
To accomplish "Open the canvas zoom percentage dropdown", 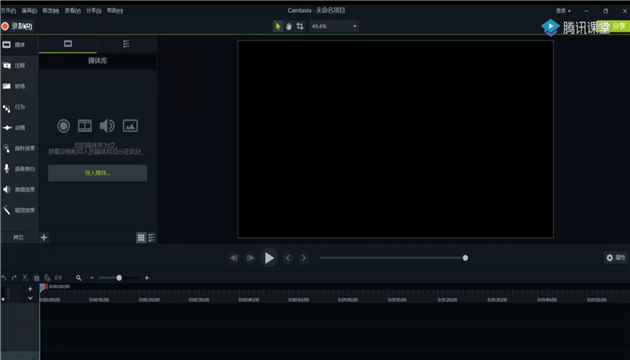I will tap(334, 27).
